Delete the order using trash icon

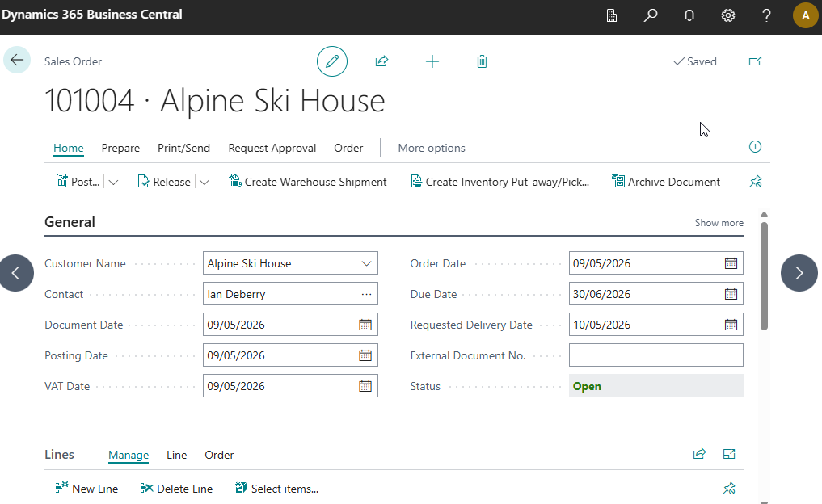point(483,61)
